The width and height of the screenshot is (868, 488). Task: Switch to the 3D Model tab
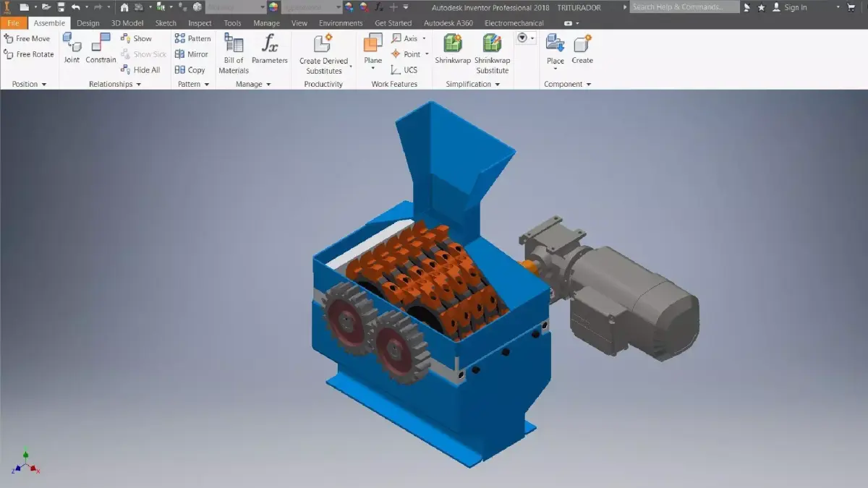point(127,23)
